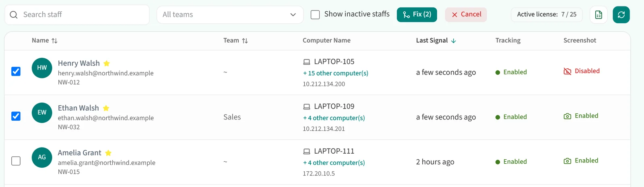Click the export report document icon
This screenshot has width=644, height=187.
[x=599, y=15]
